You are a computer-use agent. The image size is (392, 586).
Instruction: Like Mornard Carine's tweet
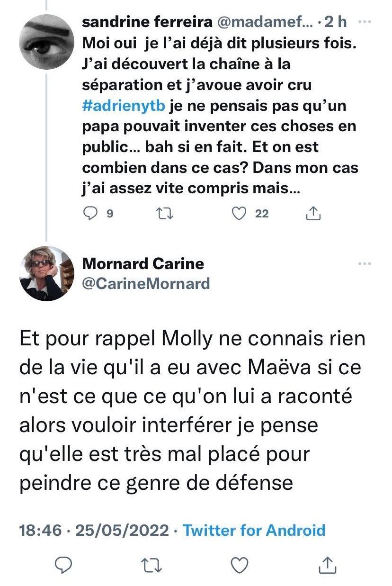click(x=240, y=565)
